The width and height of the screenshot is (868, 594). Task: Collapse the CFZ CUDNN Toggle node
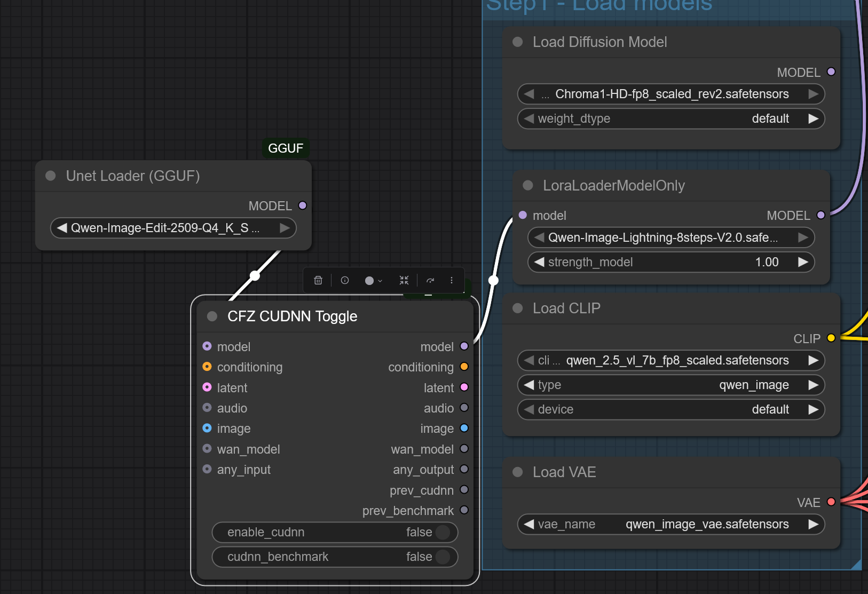tap(212, 316)
